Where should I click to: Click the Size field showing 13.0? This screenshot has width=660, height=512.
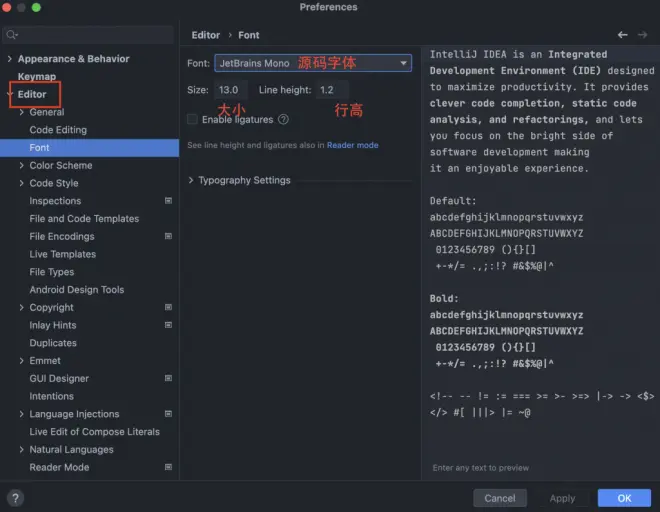click(231, 90)
